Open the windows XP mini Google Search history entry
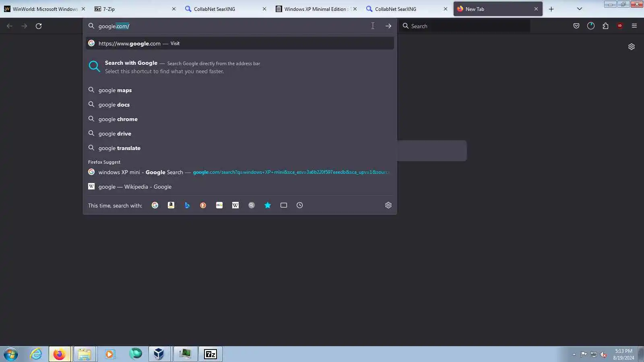 coord(239,172)
